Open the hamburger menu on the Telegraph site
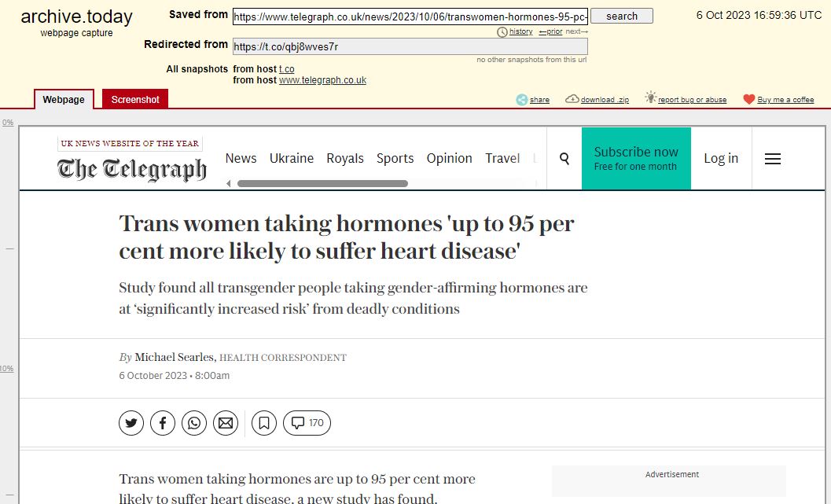The image size is (831, 504). click(772, 158)
